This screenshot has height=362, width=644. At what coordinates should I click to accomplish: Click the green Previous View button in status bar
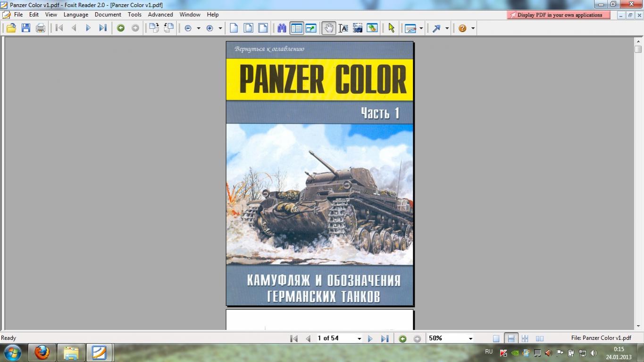[x=402, y=338]
